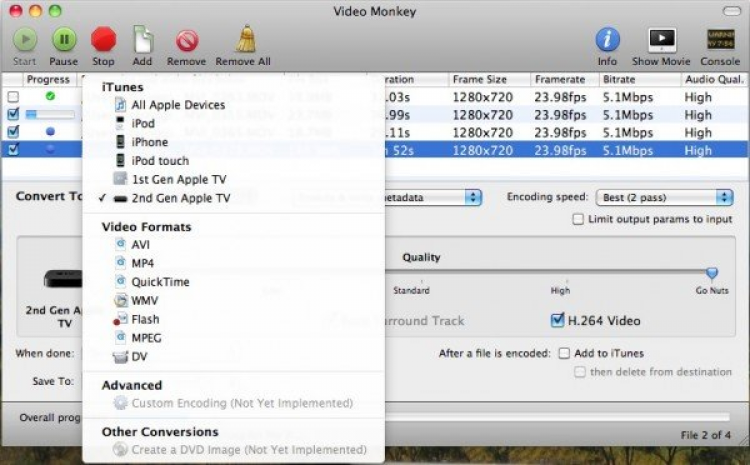Click the blue pending dot in third row
This screenshot has height=465, width=750.
coord(50,131)
